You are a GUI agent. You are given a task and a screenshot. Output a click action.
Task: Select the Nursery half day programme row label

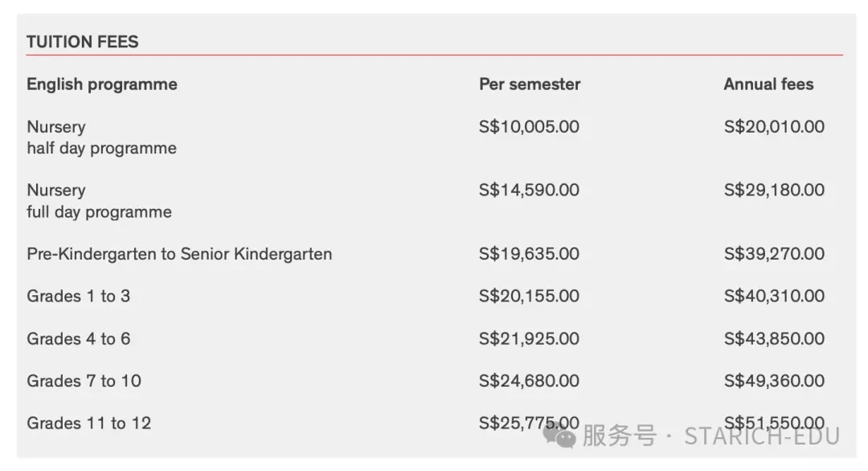(x=101, y=137)
